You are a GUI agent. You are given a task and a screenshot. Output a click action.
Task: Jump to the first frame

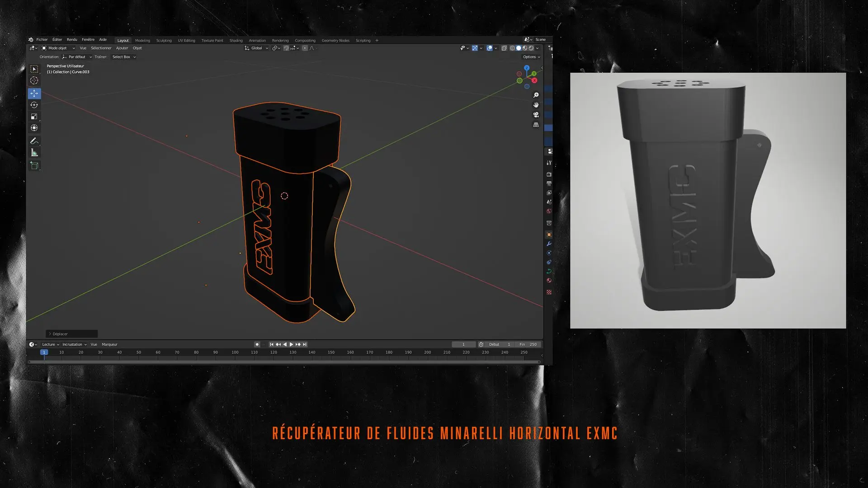pyautogui.click(x=272, y=344)
